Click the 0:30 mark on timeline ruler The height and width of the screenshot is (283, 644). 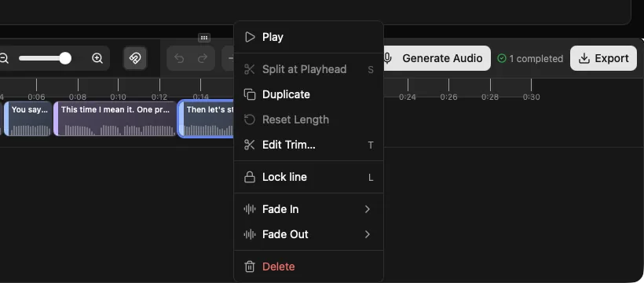(531, 97)
